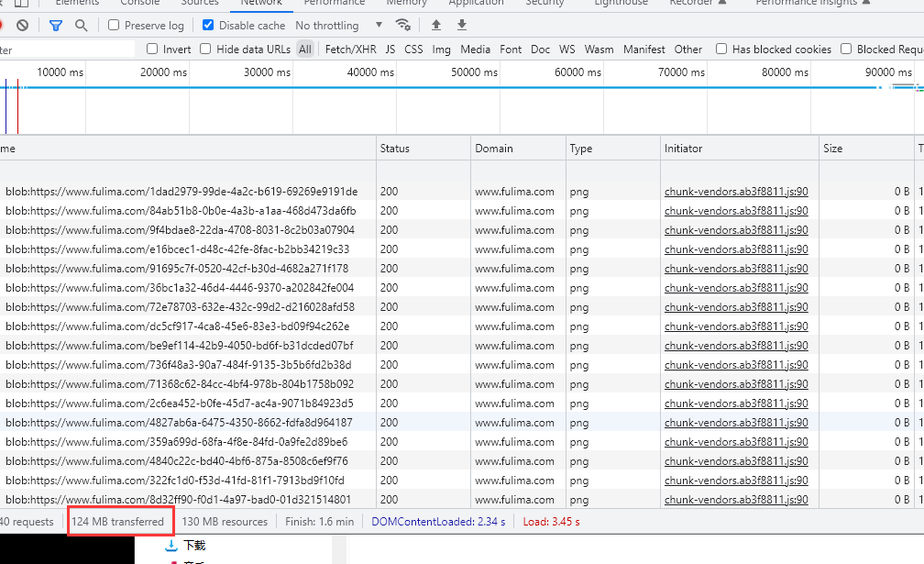Click the 10000 ms timeline marker
Image resolution: width=924 pixels, height=564 pixels.
coord(60,72)
